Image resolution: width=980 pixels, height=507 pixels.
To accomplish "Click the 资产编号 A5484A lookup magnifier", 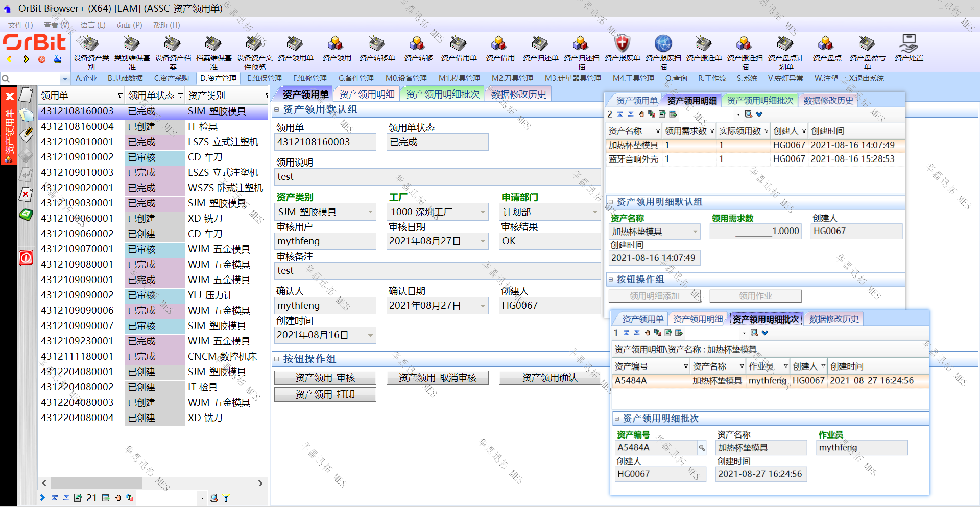I will 702,448.
